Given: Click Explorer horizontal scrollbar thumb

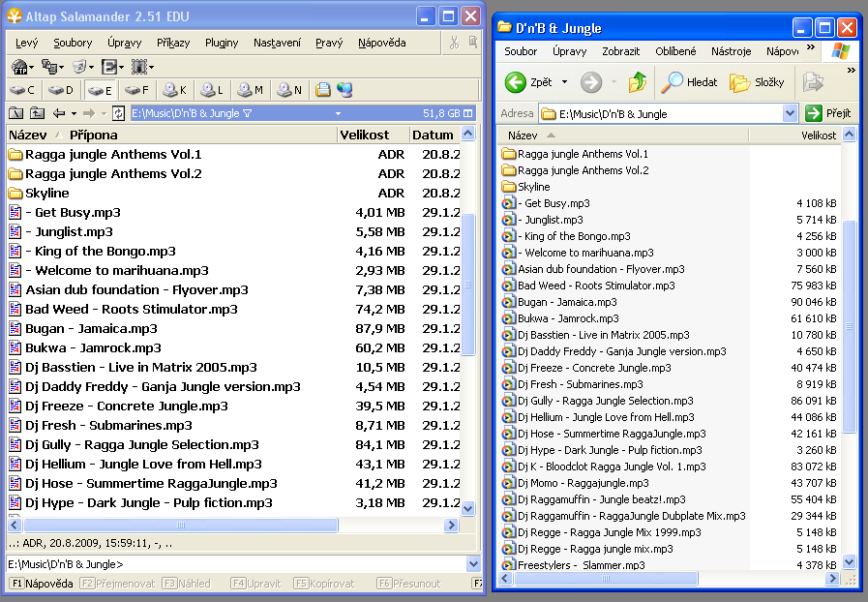Looking at the screenshot, I should click(606, 579).
